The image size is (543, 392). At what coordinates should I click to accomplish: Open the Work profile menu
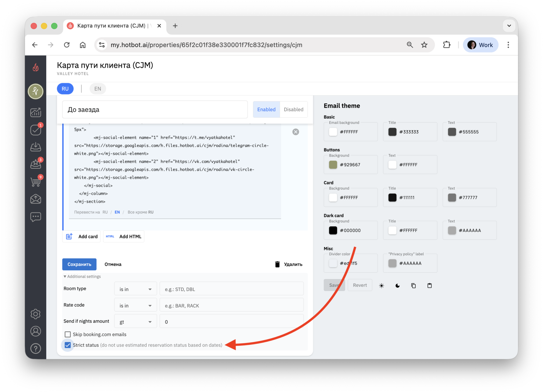pyautogui.click(x=481, y=45)
